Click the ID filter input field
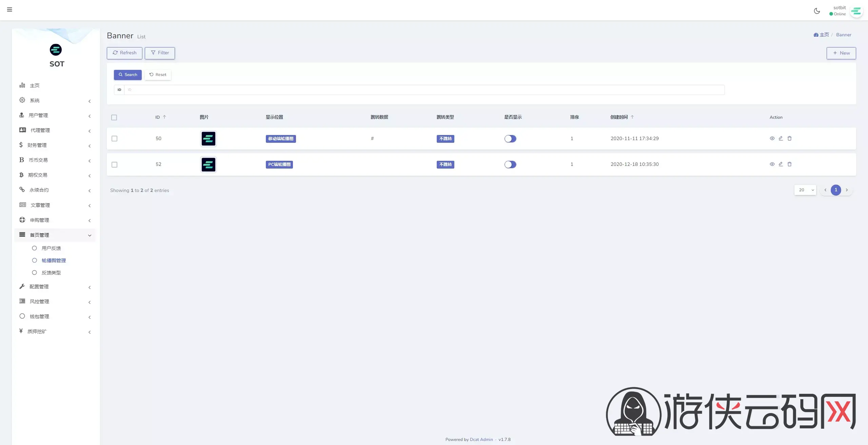 [x=424, y=90]
